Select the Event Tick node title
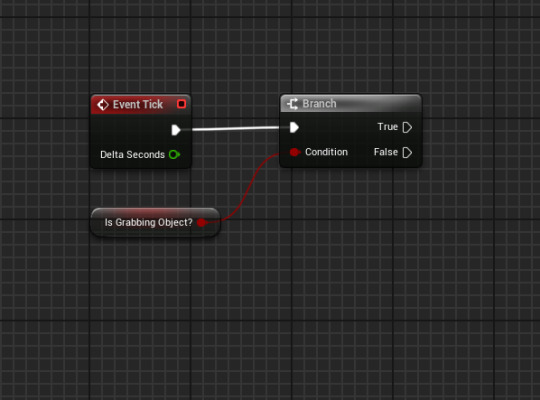 (x=138, y=104)
